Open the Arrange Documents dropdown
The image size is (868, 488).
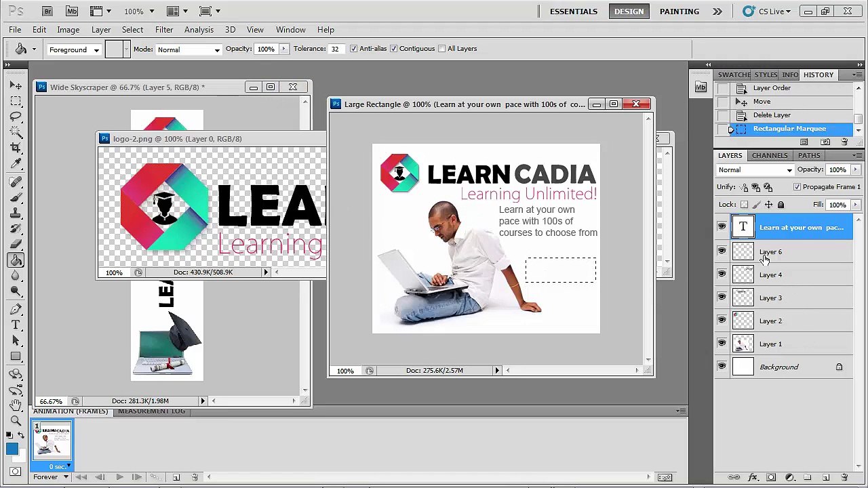pyautogui.click(x=178, y=12)
